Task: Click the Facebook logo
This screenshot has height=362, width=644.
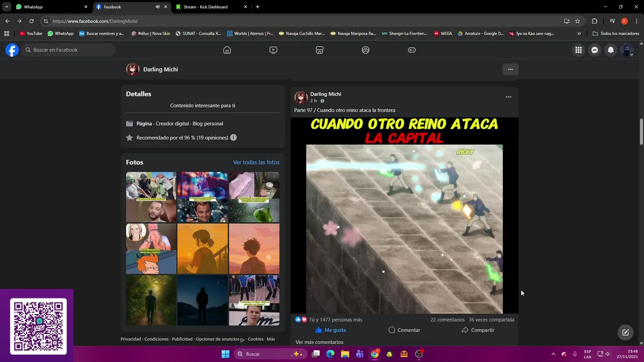Action: coord(12,50)
